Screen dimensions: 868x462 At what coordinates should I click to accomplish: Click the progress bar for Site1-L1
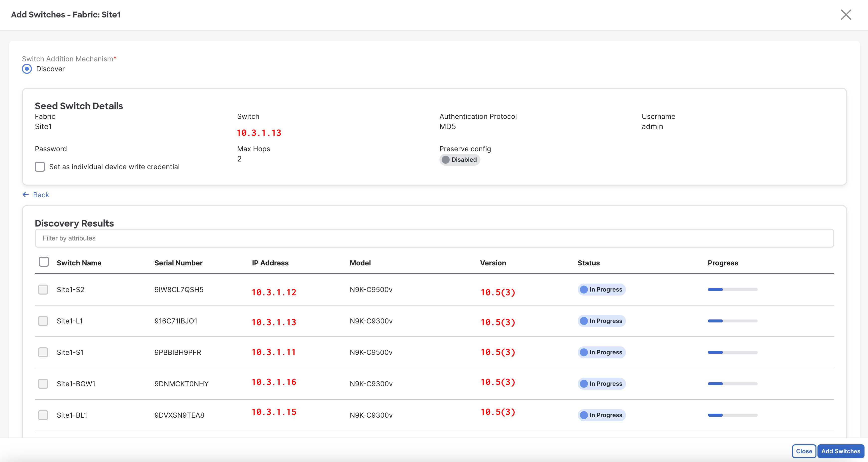tap(732, 321)
